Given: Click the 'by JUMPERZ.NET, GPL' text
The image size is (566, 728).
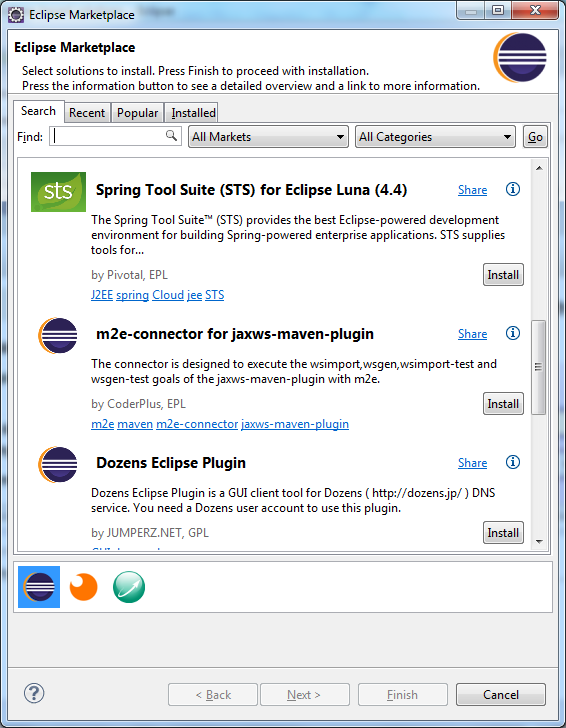Looking at the screenshot, I should (x=150, y=533).
